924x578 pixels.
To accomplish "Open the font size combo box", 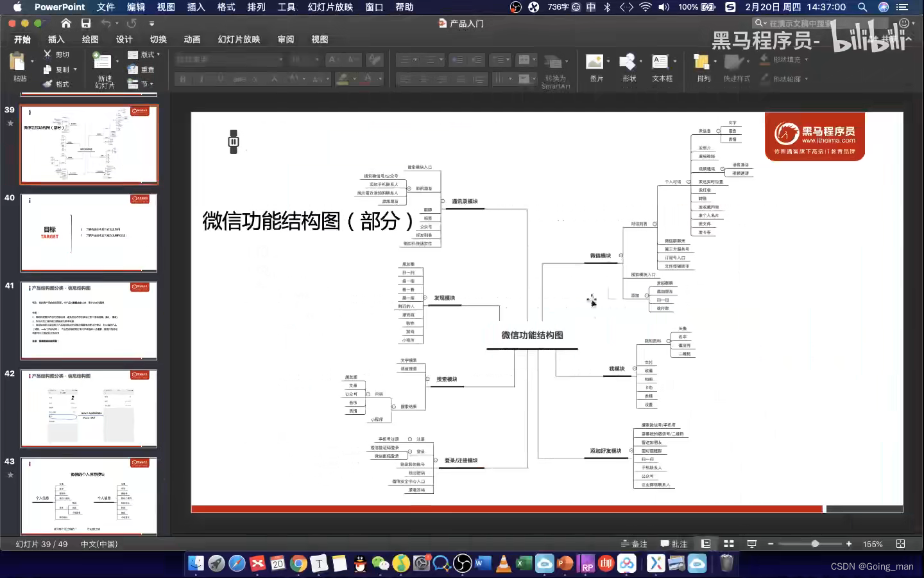I will (x=305, y=60).
